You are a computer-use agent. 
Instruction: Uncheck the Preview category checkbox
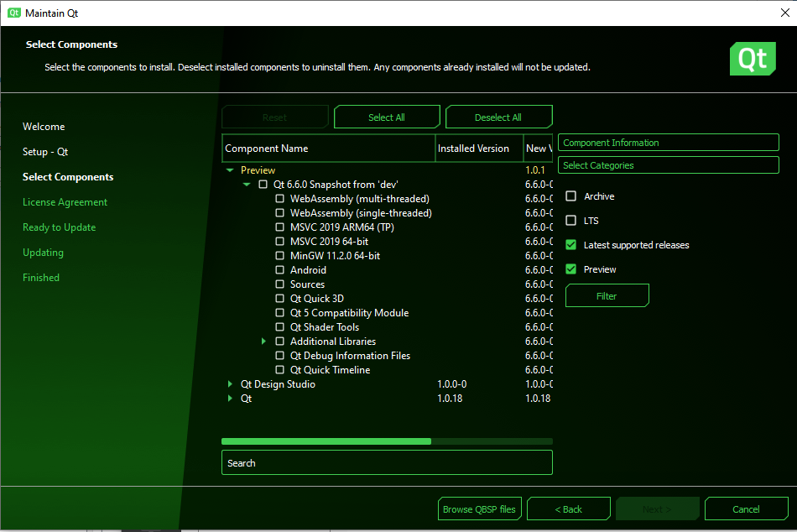pos(571,269)
